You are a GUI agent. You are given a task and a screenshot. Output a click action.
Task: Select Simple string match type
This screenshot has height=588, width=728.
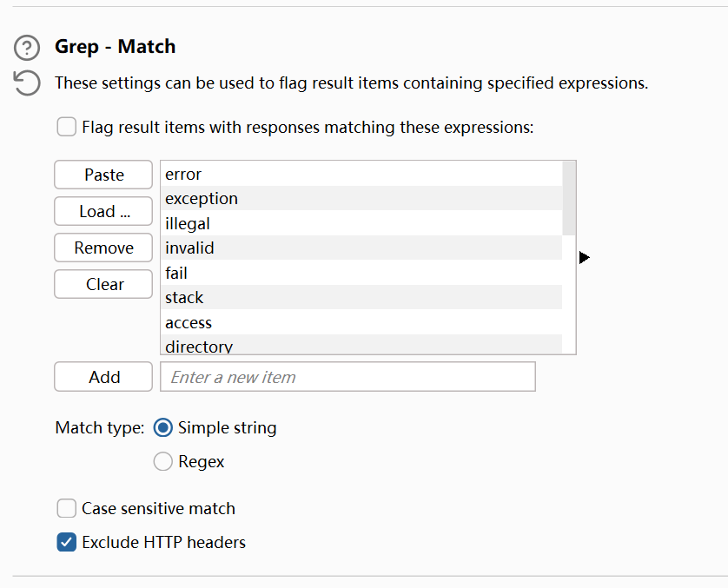tap(162, 427)
